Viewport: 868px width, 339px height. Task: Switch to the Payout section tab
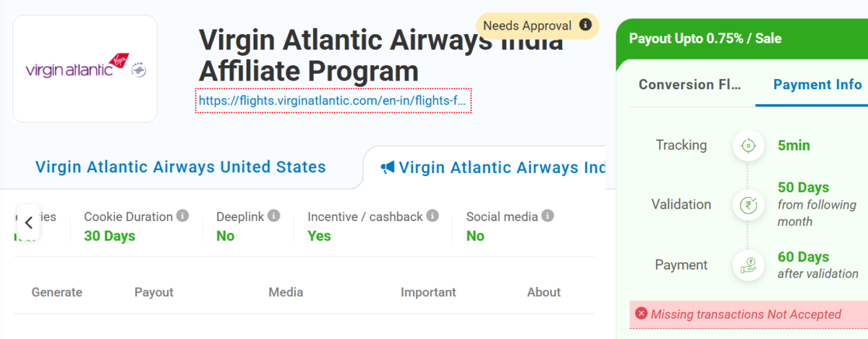tap(154, 293)
